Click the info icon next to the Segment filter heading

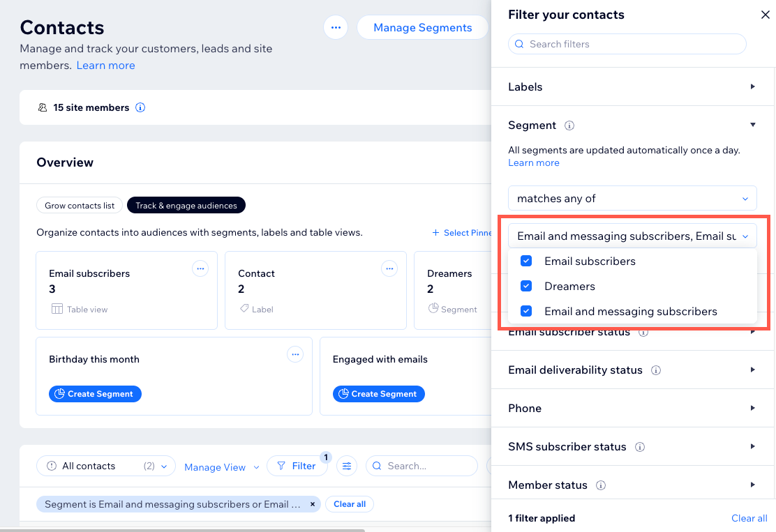[x=569, y=125]
